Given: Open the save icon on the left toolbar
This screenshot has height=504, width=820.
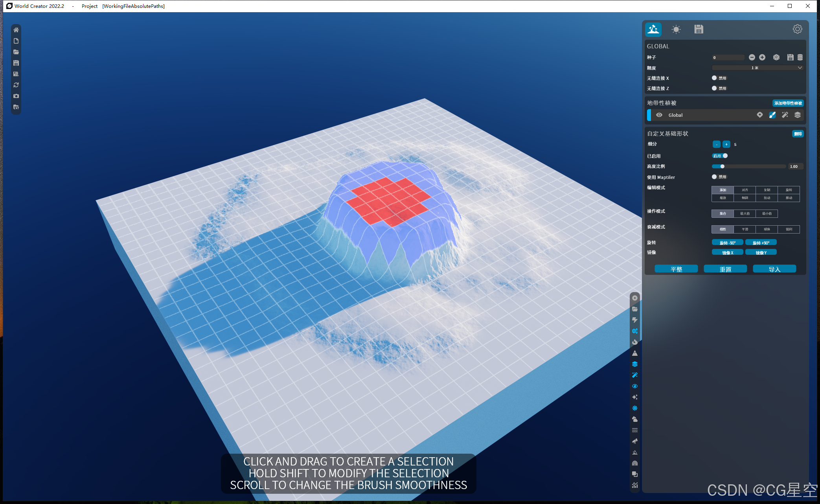Looking at the screenshot, I should (16, 63).
